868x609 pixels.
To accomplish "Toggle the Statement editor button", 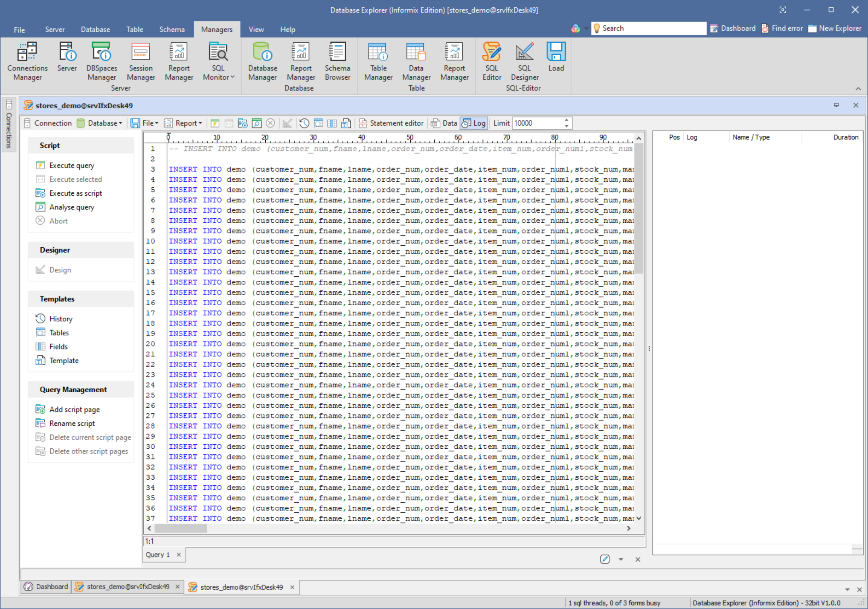I will click(391, 123).
